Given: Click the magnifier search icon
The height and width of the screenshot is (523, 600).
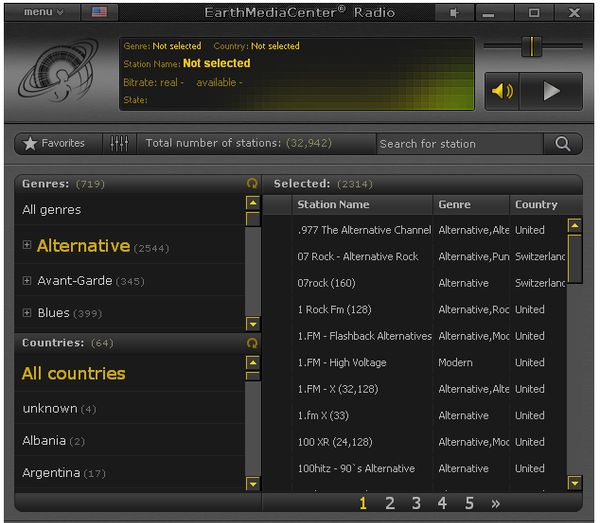Looking at the screenshot, I should [x=562, y=144].
